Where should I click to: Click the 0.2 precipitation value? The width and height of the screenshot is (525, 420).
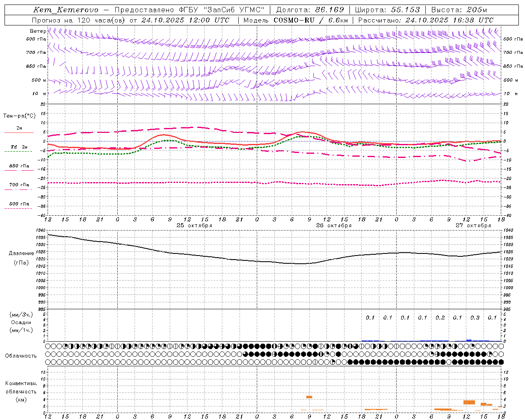(440, 317)
